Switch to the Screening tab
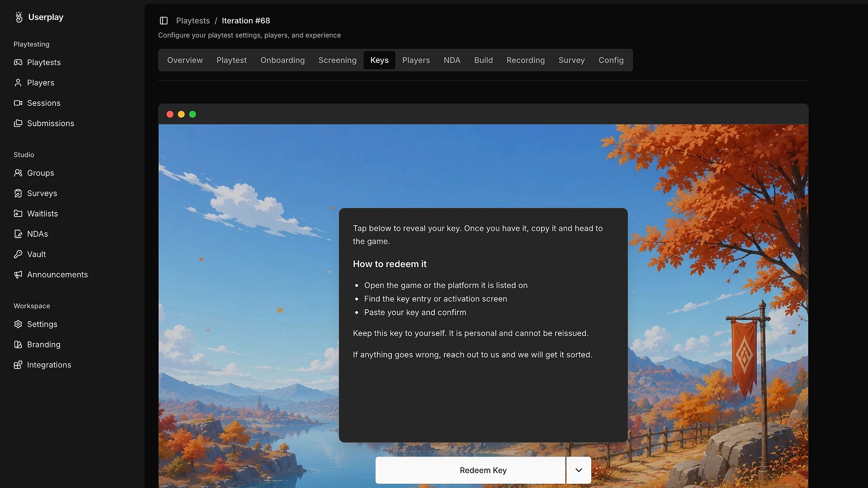The height and width of the screenshot is (488, 868). coord(337,60)
